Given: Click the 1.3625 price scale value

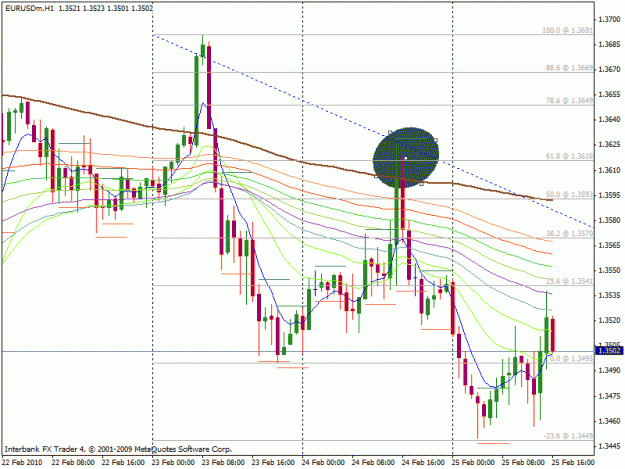Looking at the screenshot, I should [x=610, y=145].
